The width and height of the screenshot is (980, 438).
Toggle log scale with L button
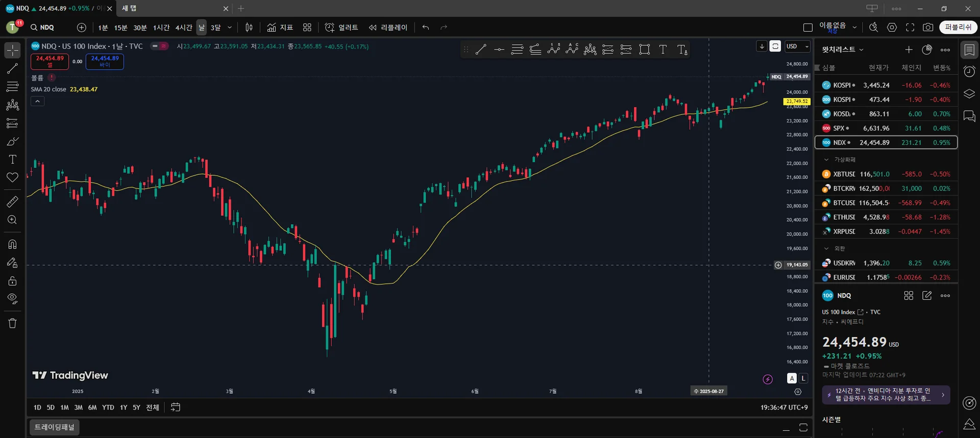tap(803, 378)
